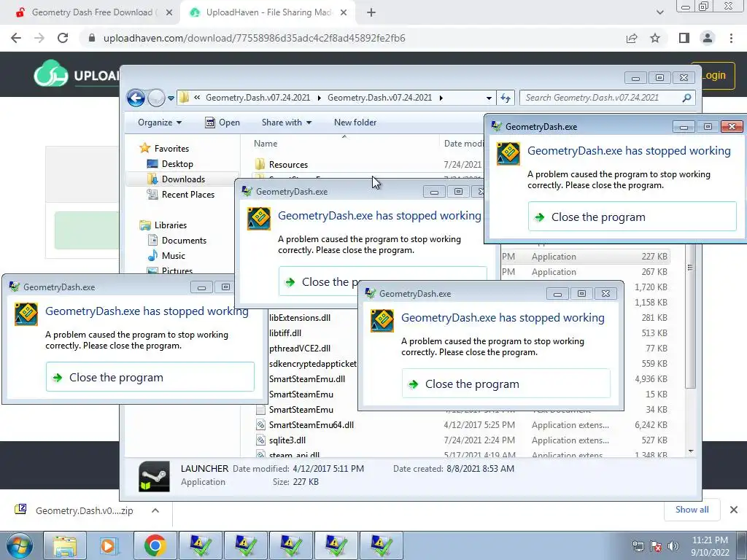
Task: Switch to UploadHaven File Sharing tab
Action: [x=268, y=12]
